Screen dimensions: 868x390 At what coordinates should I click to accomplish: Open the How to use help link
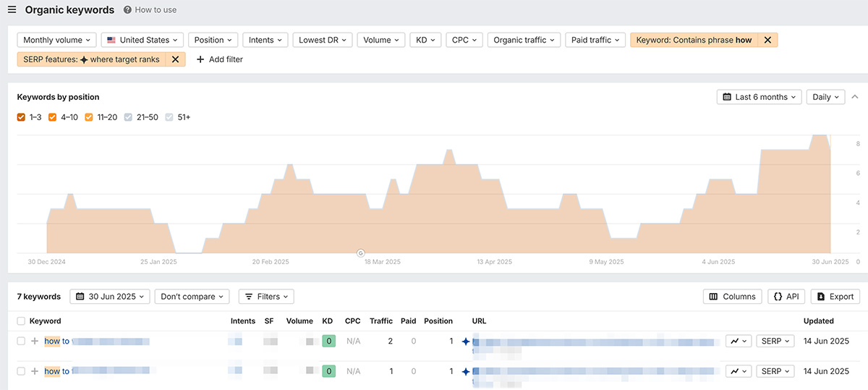click(150, 10)
